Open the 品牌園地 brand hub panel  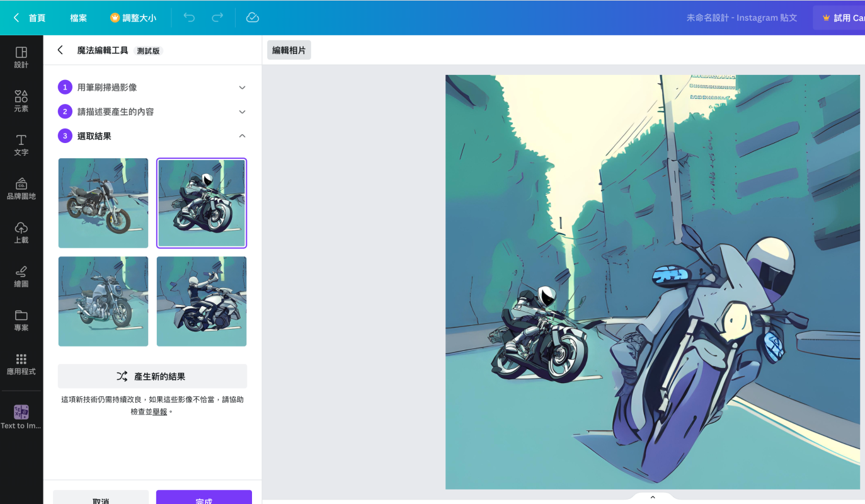click(21, 188)
